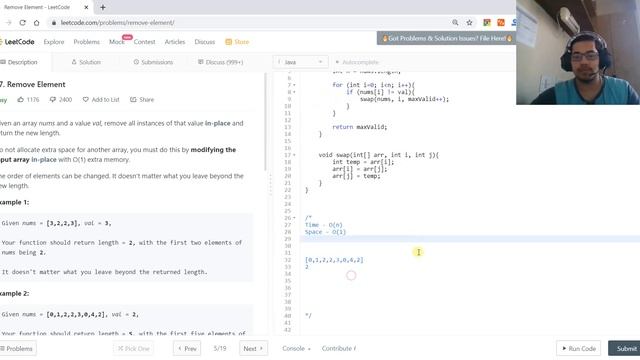Click the address bar URL

pos(118,23)
